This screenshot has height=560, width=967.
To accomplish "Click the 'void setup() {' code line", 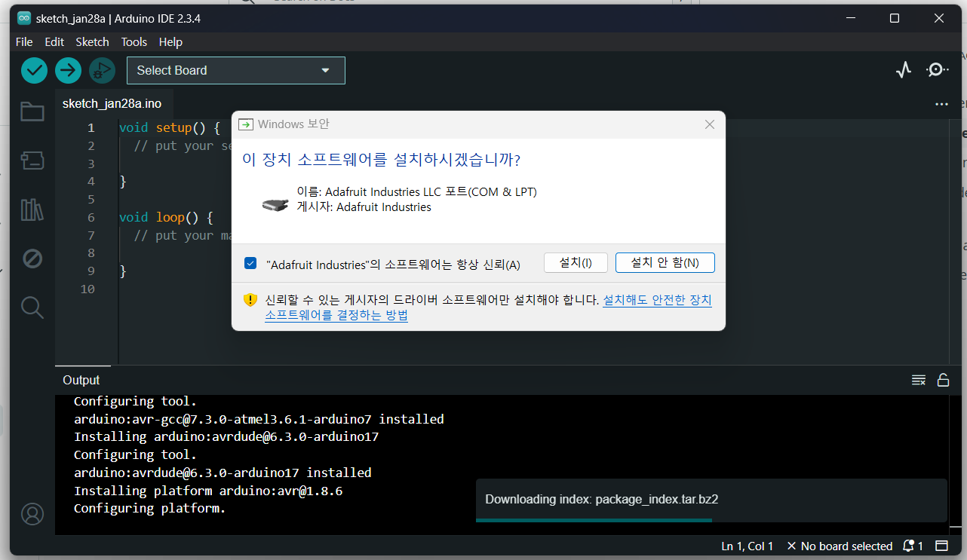I will (170, 128).
